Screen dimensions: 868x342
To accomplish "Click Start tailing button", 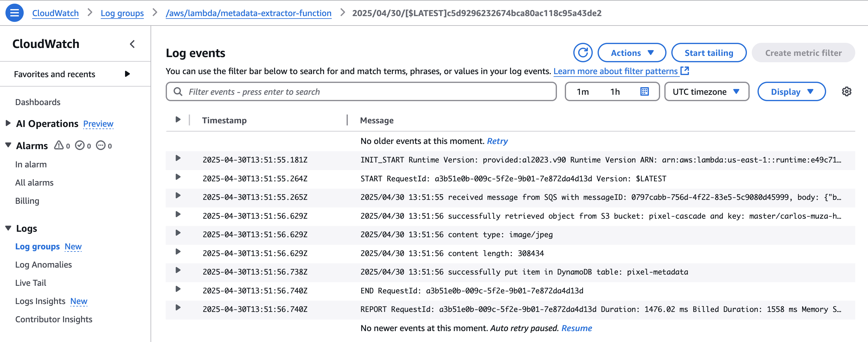I will point(709,53).
